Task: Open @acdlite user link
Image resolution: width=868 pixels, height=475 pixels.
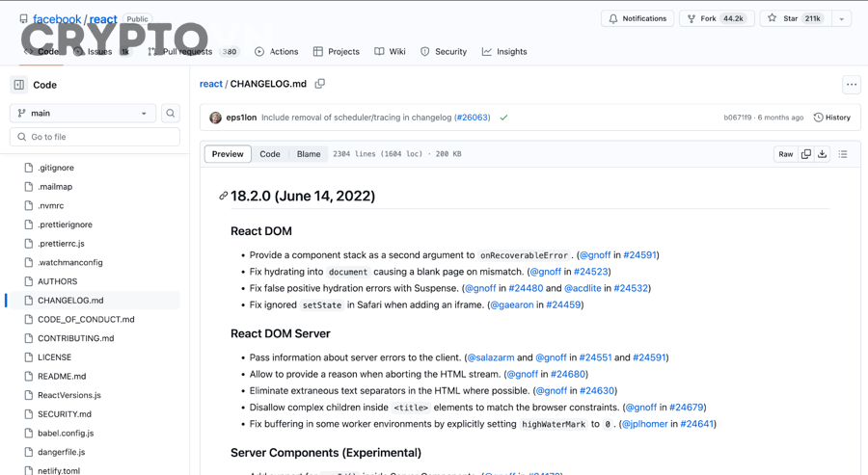Action: (583, 288)
